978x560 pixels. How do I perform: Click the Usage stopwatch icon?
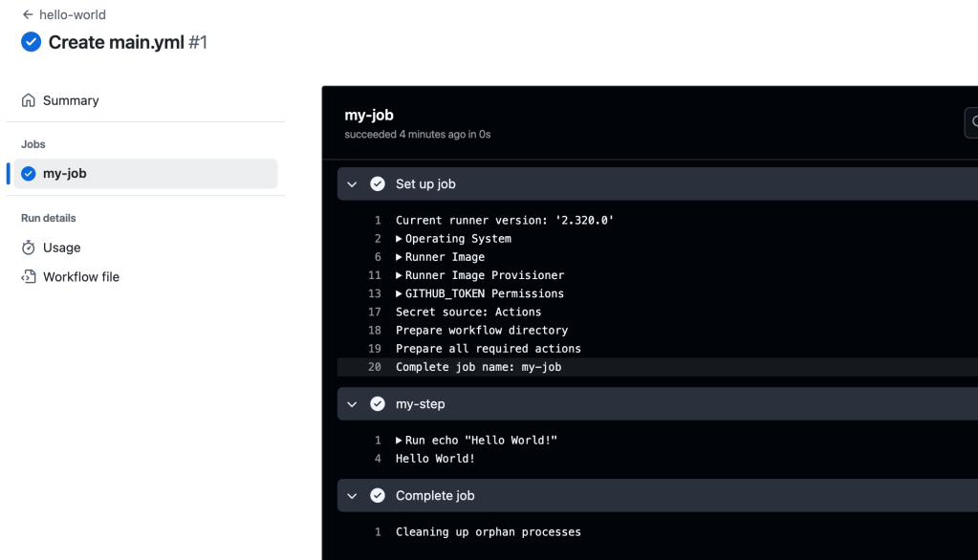tap(29, 248)
